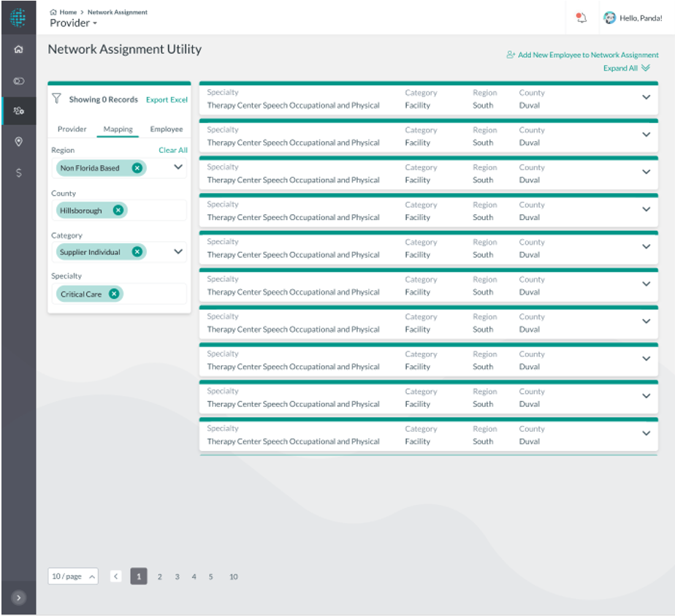Expand the first Therapy Center result row

647,97
